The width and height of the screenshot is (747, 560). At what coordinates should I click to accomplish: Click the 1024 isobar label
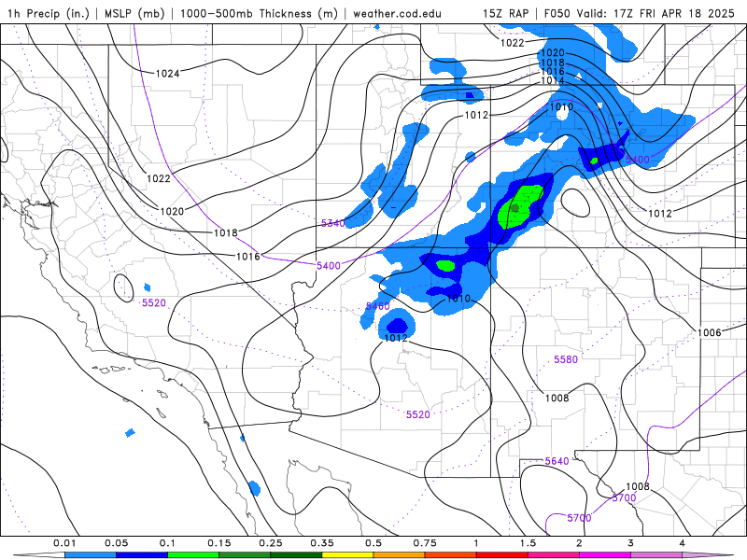coord(168,74)
